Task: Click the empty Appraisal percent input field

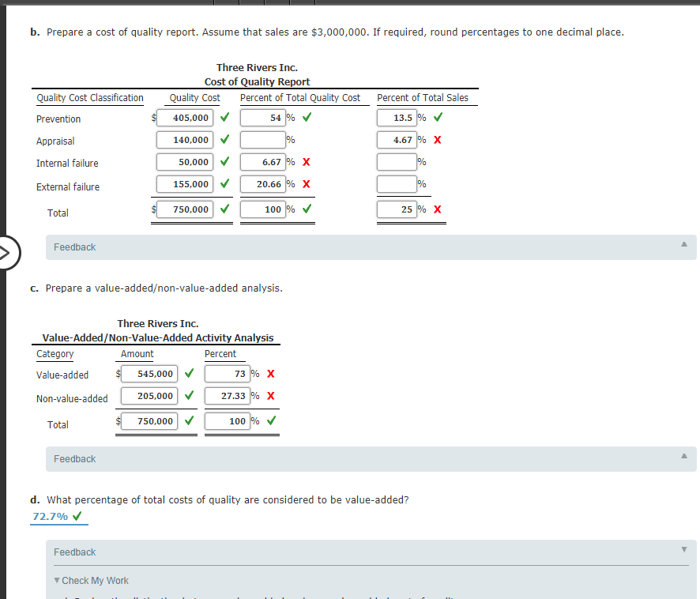Action: (263, 139)
